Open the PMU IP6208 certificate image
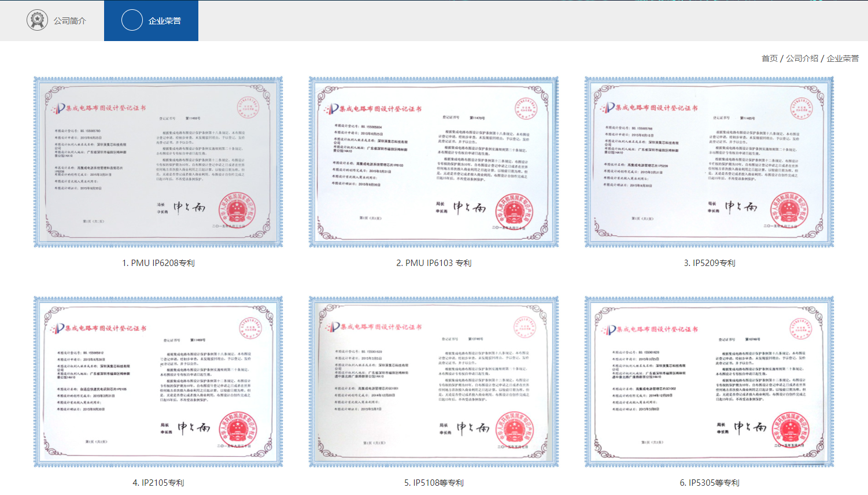868x495 pixels. tap(158, 162)
